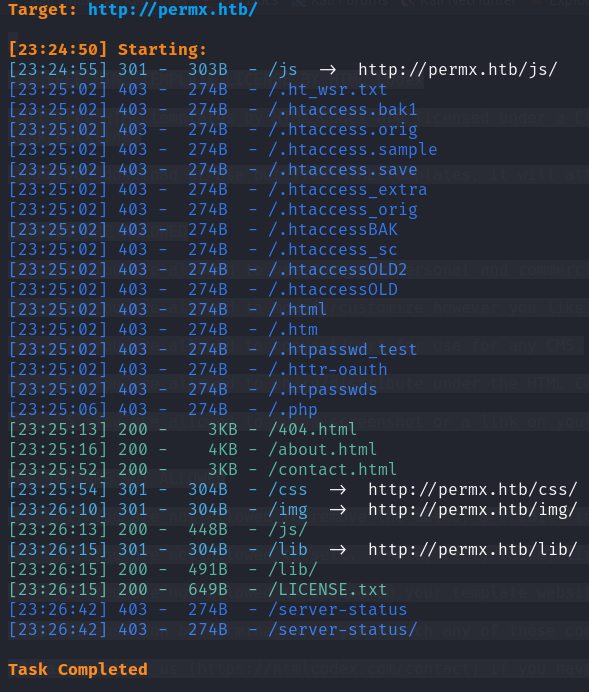Open the redirect link http://permx.htb/js/
Image resolution: width=589 pixels, height=692 pixels.
point(458,70)
